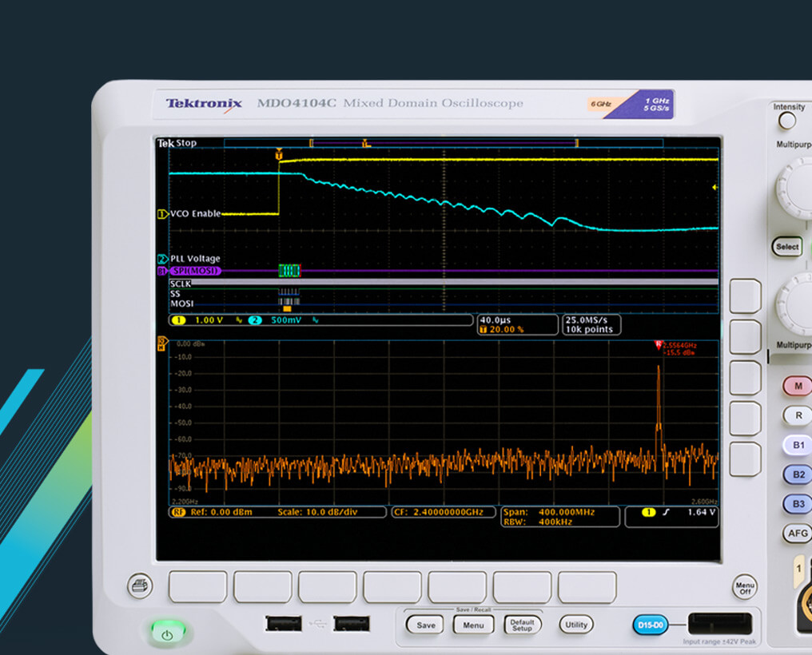
Task: Adjust the Intensity knob
Action: tap(787, 121)
